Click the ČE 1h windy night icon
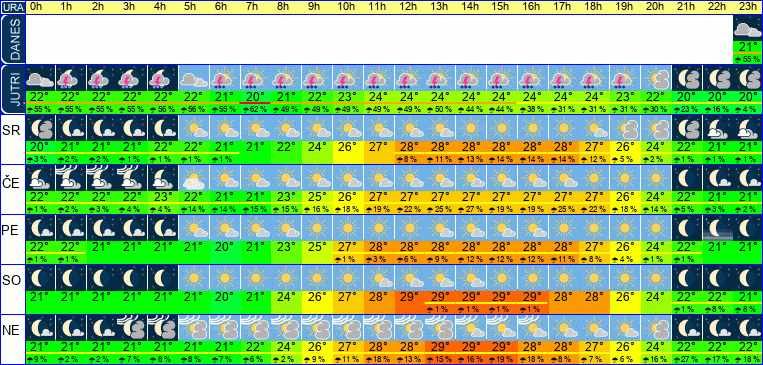This screenshot has width=763, height=365. [x=71, y=178]
